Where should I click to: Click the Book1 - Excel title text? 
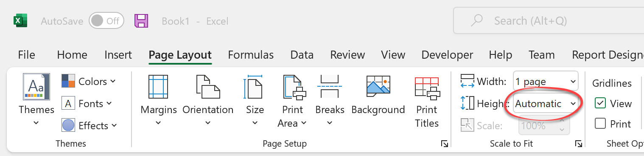tap(195, 21)
